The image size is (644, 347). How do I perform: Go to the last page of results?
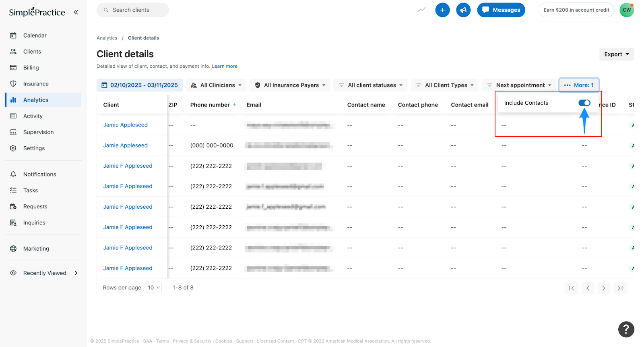pyautogui.click(x=620, y=288)
